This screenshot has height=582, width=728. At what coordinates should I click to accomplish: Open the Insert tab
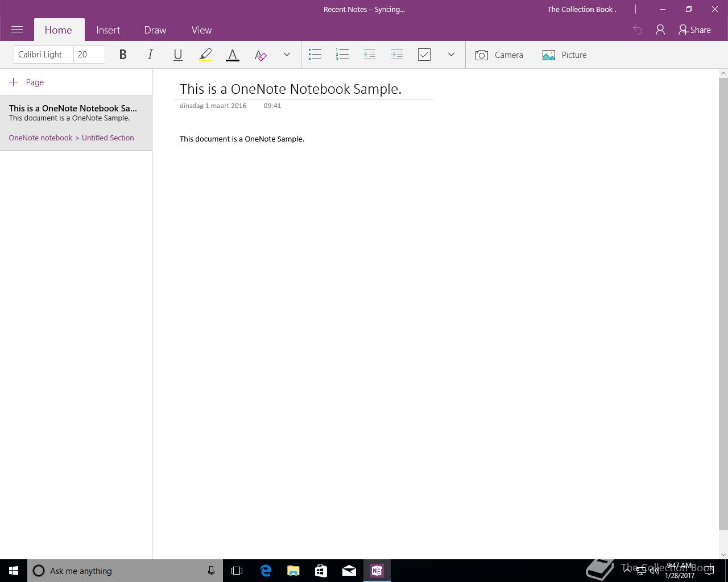pos(108,30)
